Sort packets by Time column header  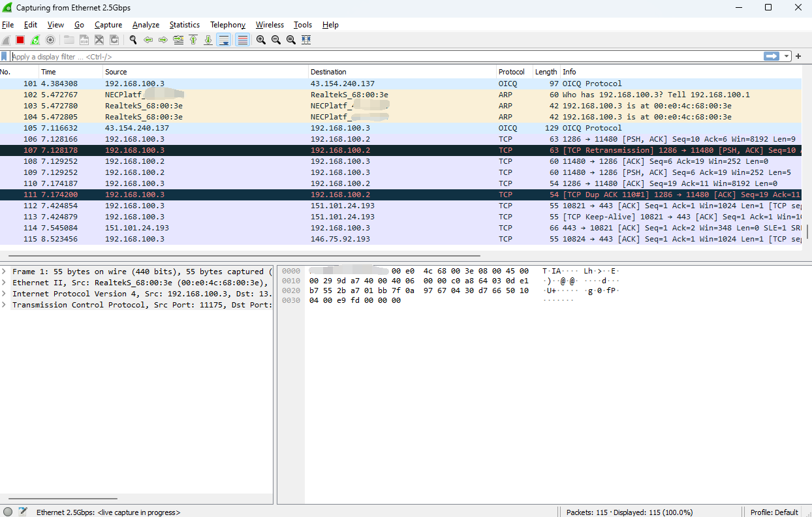pos(70,72)
